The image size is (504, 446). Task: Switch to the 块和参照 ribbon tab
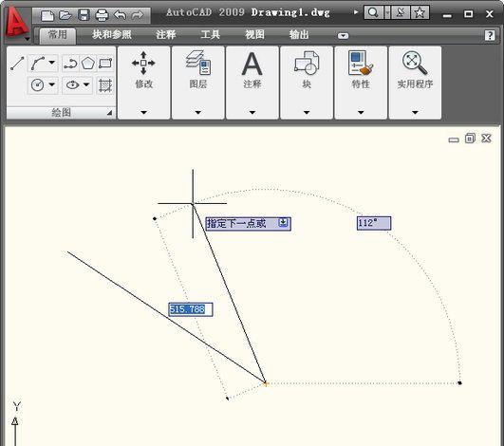(x=112, y=35)
